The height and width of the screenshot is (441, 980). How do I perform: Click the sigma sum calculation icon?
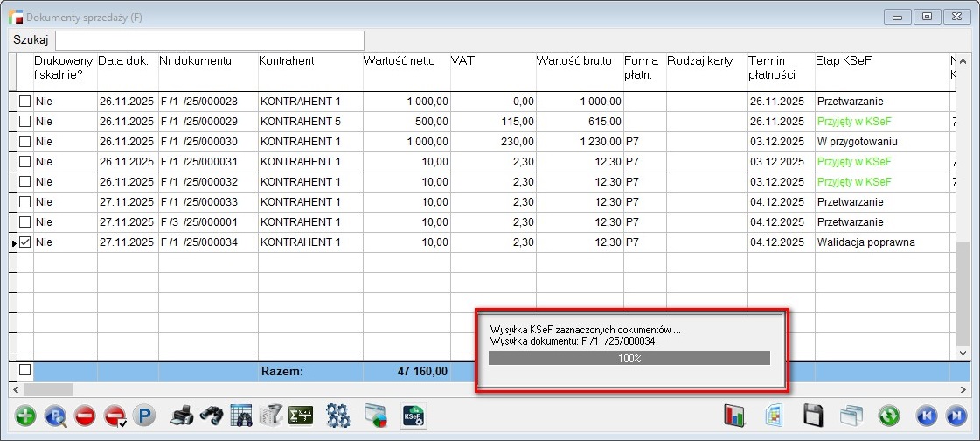pos(301,416)
